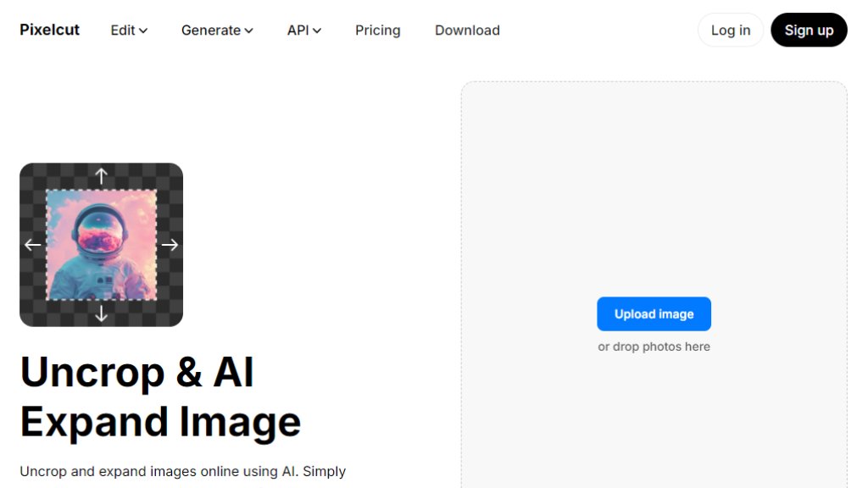Click the empty top area of the upload drop zone
The width and height of the screenshot is (868, 488).
tap(654, 152)
